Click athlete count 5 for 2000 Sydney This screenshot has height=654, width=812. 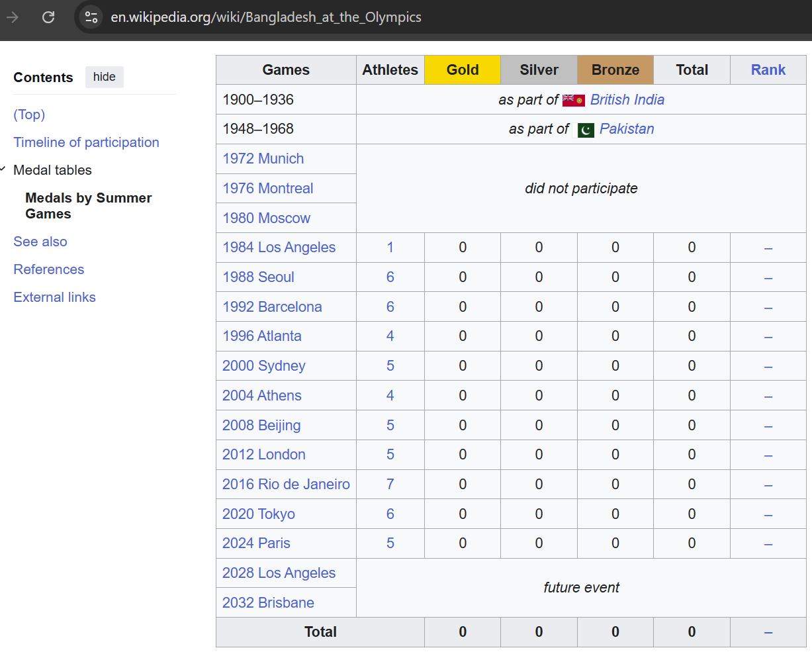coord(390,365)
